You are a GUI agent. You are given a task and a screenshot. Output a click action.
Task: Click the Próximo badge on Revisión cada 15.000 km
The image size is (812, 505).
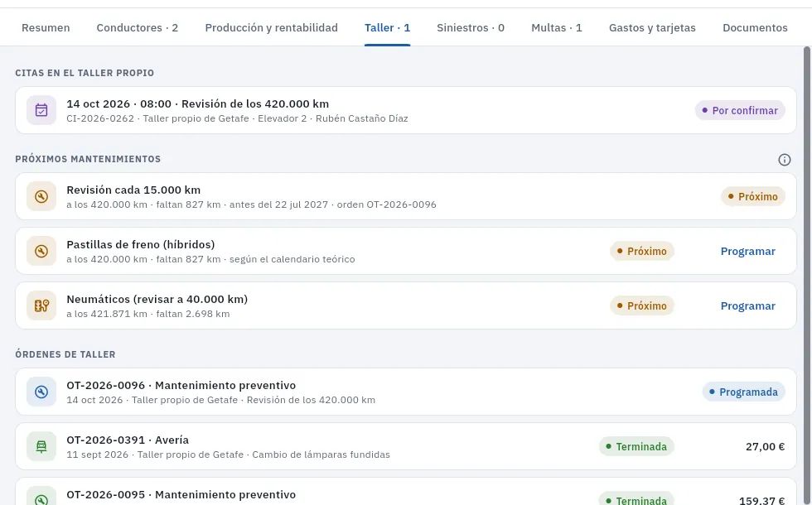click(x=753, y=197)
